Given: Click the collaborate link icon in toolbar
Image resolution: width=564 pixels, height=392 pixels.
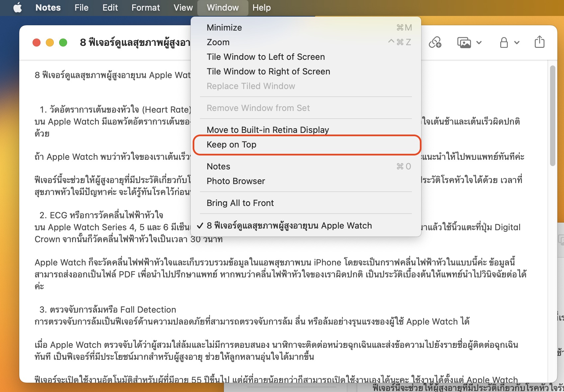Looking at the screenshot, I should pos(435,43).
